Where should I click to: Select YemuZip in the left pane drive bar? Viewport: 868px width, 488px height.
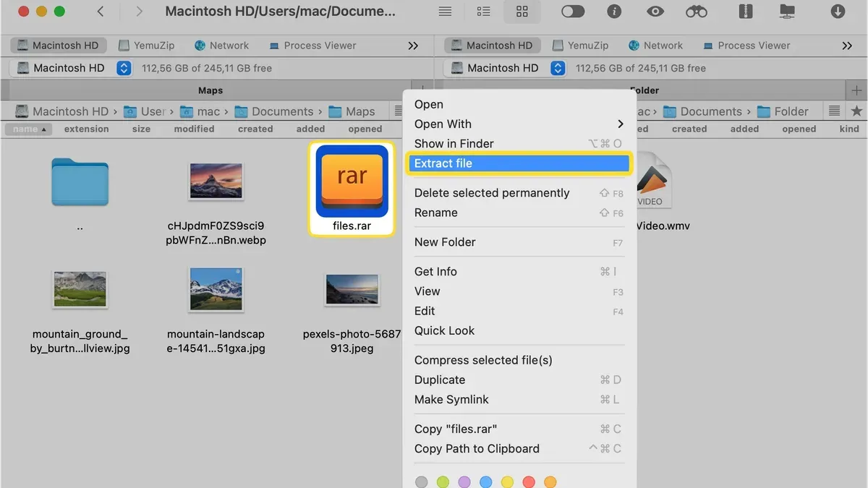point(146,45)
